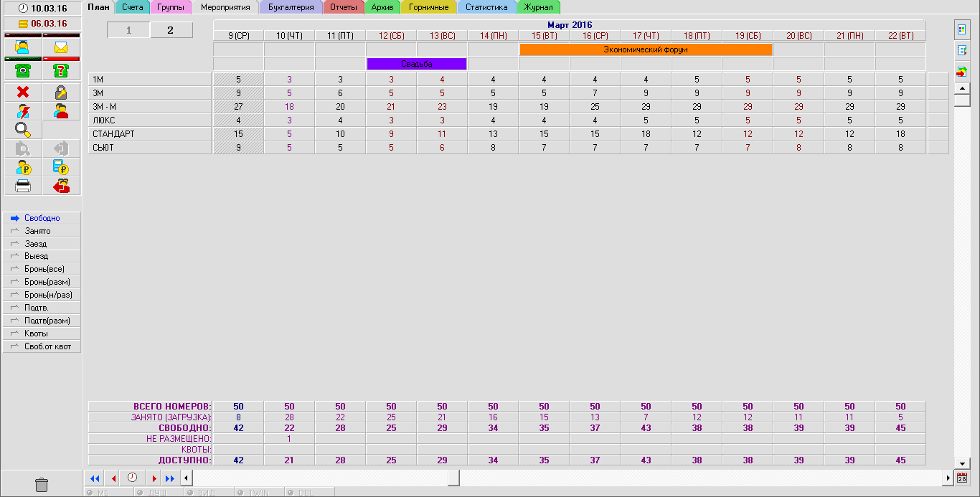Click the vertical scrollbar up arrow

(x=962, y=88)
